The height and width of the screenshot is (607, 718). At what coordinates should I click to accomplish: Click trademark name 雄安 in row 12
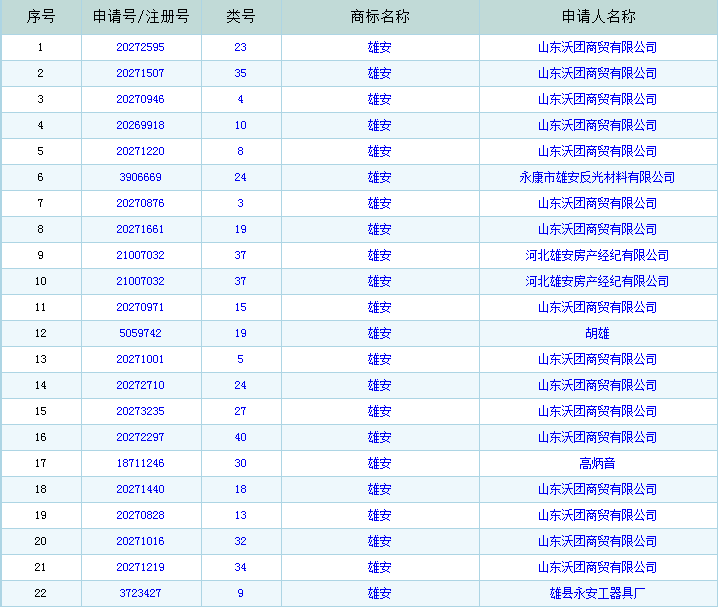click(380, 333)
